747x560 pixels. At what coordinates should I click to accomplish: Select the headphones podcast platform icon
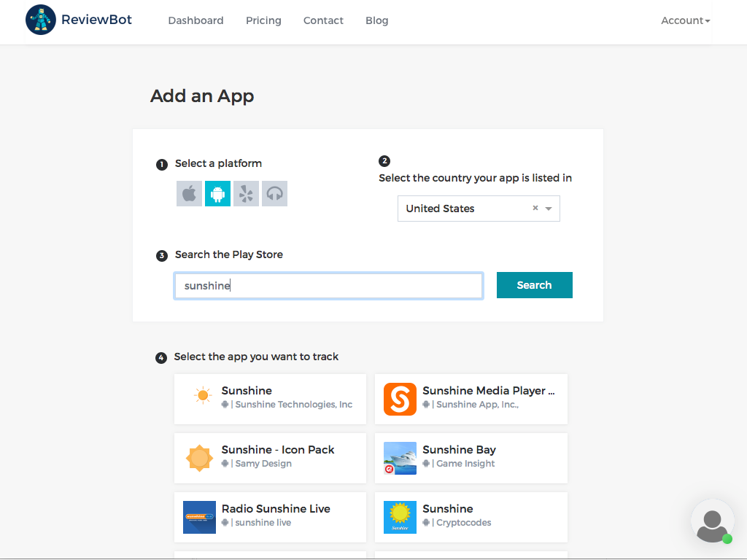point(275,194)
